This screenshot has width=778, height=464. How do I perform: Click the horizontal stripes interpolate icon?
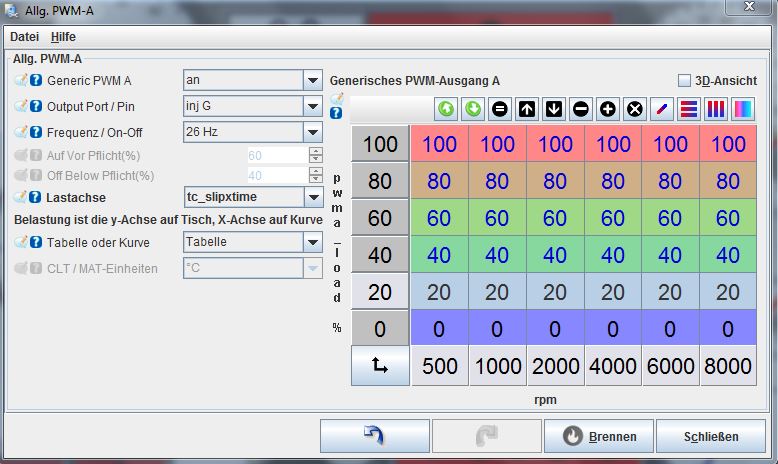(689, 110)
